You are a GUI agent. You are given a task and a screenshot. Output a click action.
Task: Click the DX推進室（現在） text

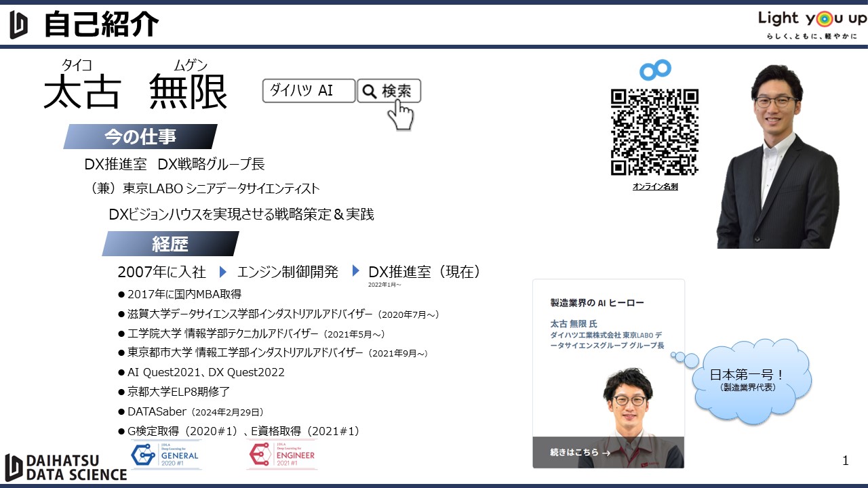[427, 272]
